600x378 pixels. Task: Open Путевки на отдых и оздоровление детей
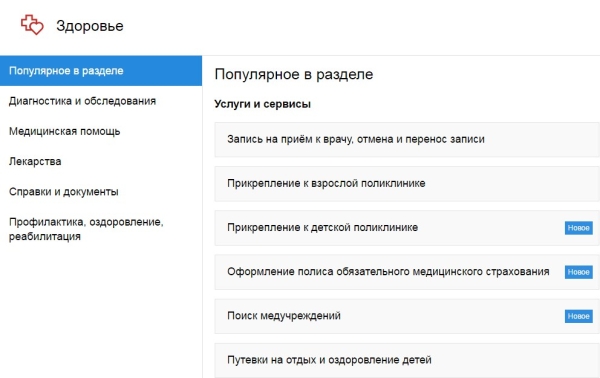pos(407,360)
